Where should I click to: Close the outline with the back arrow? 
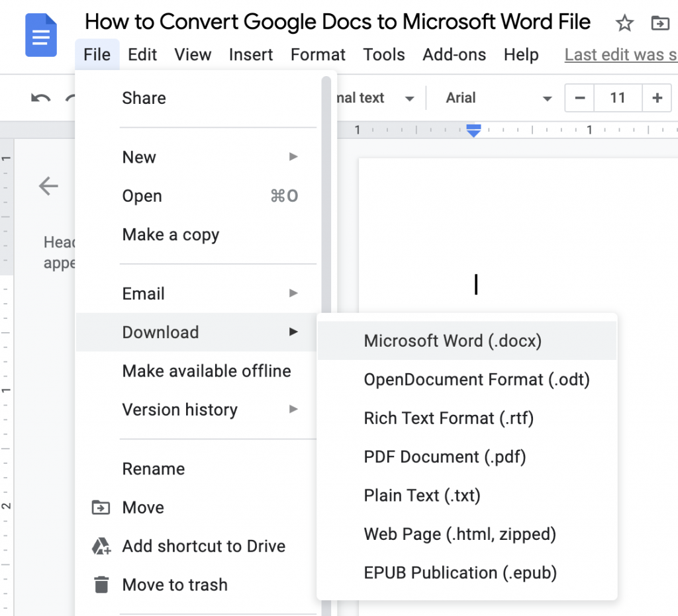pos(48,186)
